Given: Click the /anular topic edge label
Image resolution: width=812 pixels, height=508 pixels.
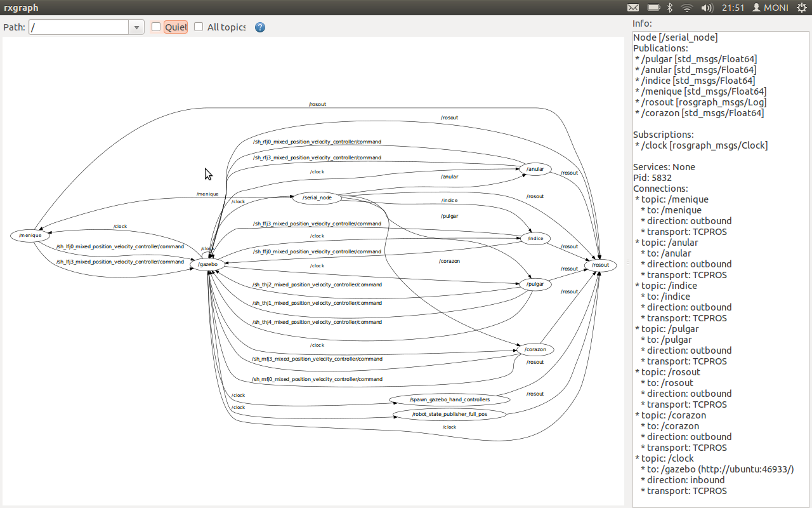Looking at the screenshot, I should point(449,177).
